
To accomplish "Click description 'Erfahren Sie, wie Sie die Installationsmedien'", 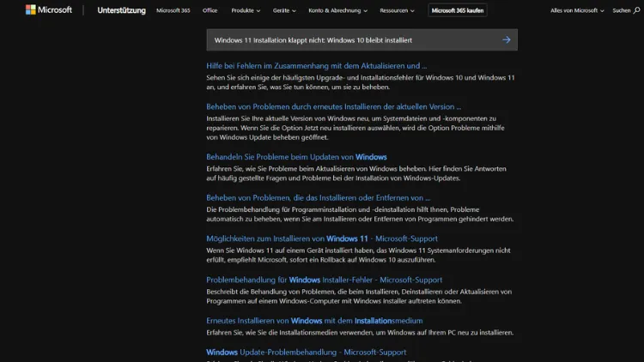I will (360, 333).
